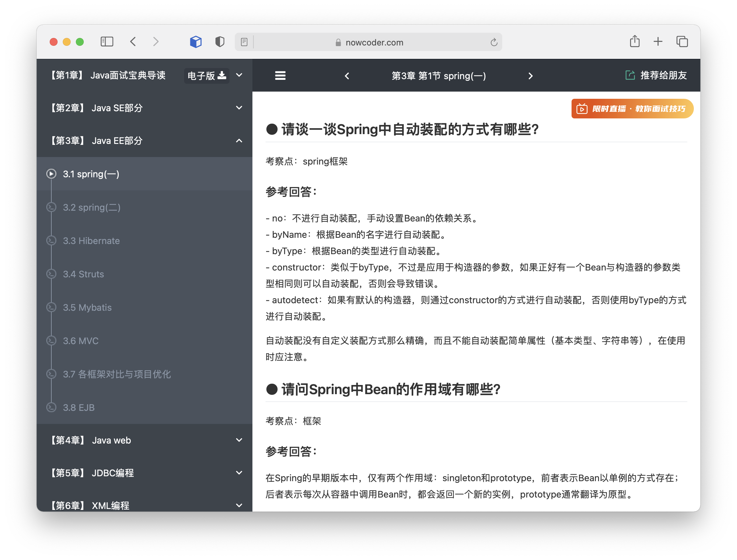This screenshot has width=737, height=560.
Task: Click the text 考察点：框架
Action: point(293,421)
